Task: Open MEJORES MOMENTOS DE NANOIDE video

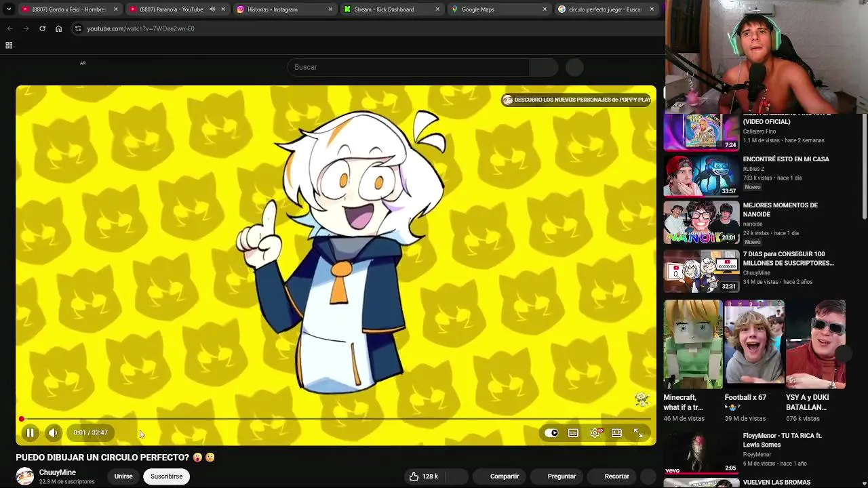Action: [780, 209]
